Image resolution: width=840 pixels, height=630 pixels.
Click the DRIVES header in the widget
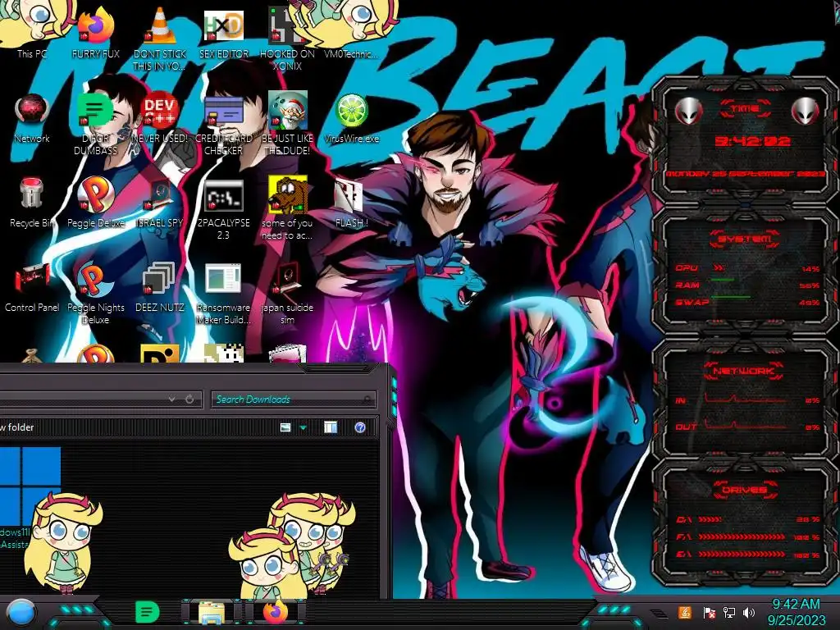[x=745, y=490]
